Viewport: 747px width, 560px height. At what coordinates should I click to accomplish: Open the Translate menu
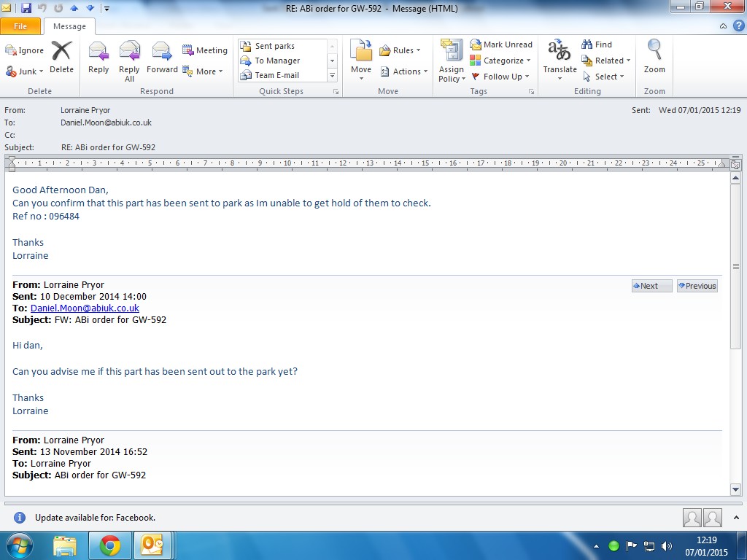point(560,60)
